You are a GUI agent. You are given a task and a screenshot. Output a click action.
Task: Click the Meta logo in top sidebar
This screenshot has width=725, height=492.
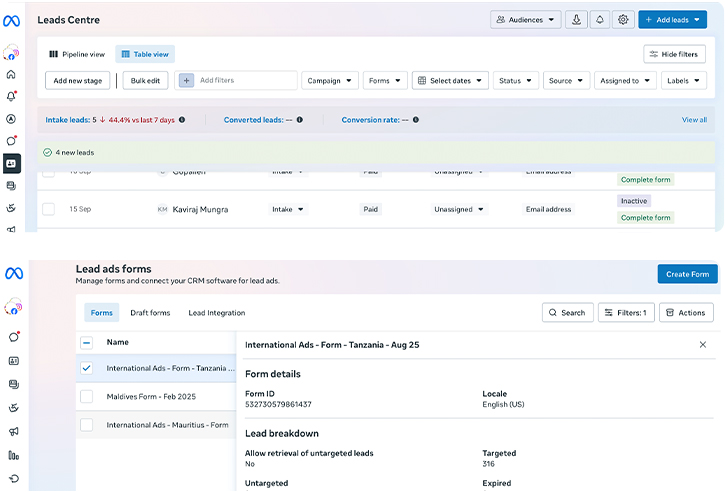pyautogui.click(x=12, y=21)
